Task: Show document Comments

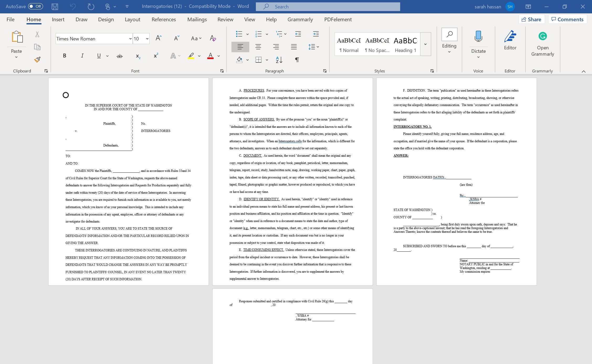Action: point(567,19)
